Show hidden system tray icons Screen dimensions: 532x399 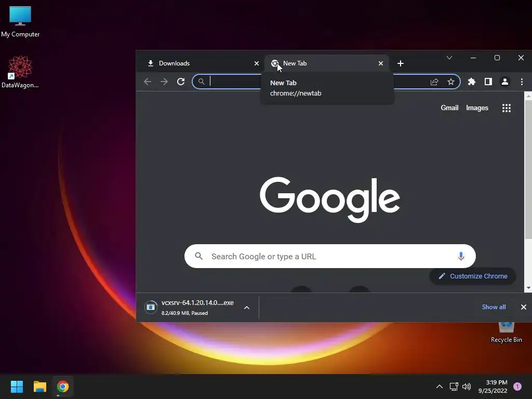coord(440,387)
